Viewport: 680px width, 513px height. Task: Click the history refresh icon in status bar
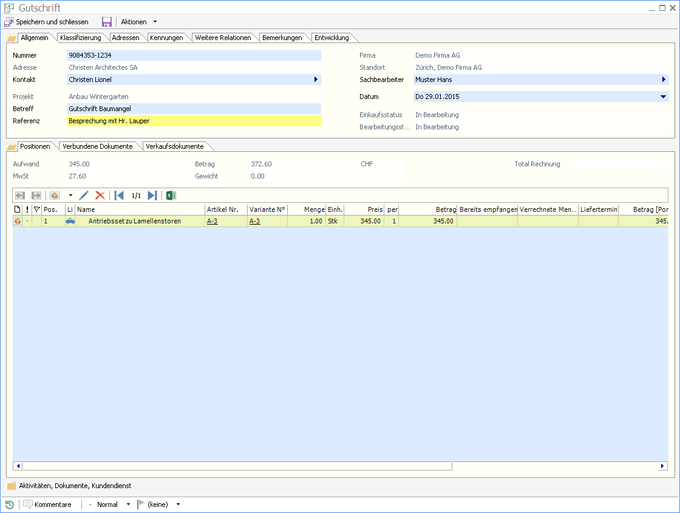tap(10, 504)
